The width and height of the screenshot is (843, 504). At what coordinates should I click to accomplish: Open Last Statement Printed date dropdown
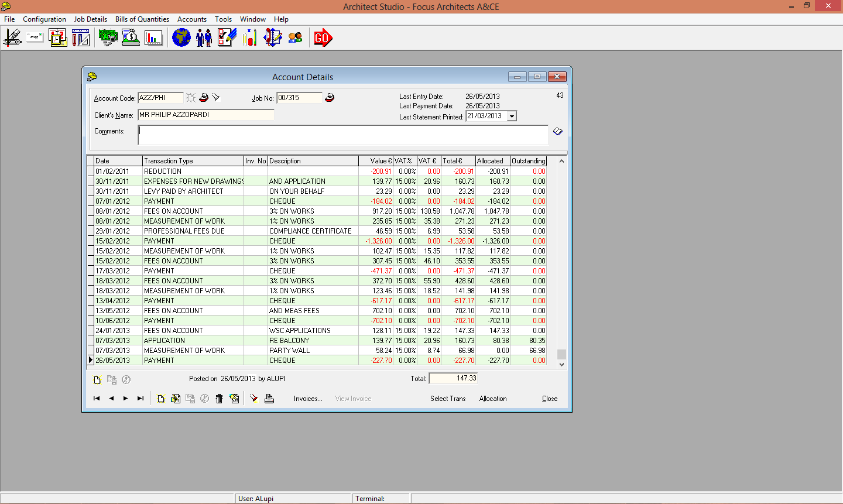(512, 116)
